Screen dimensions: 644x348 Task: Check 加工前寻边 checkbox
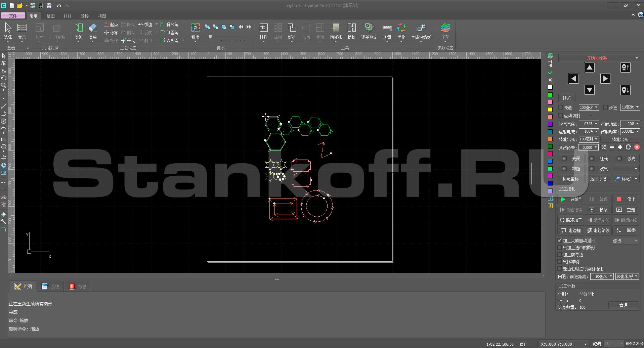coord(560,255)
